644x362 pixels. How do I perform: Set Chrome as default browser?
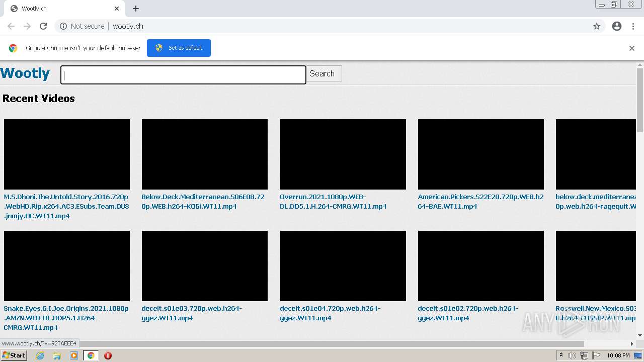[179, 48]
